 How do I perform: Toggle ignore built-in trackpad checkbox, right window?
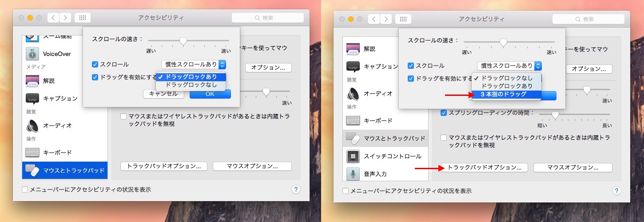tap(444, 138)
